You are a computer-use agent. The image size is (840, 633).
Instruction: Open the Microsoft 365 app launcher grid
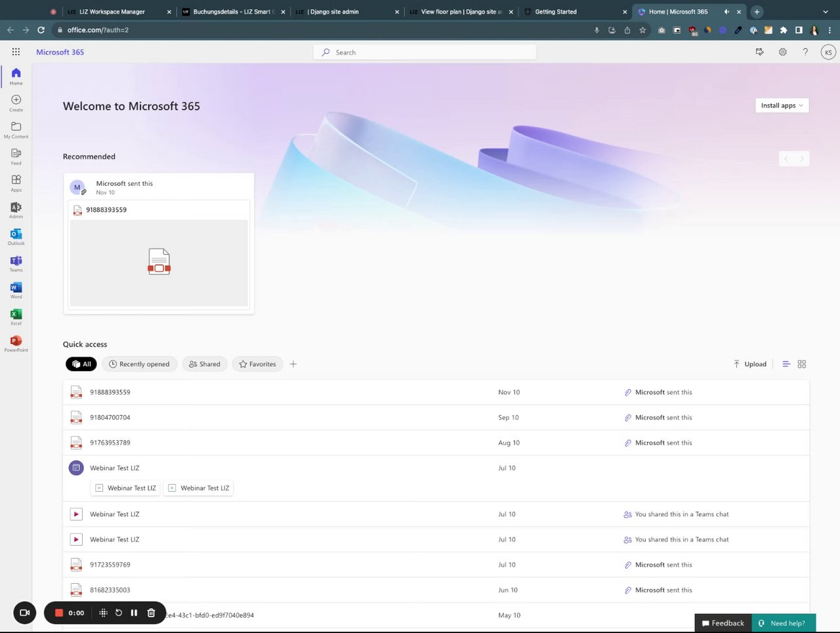pyautogui.click(x=16, y=52)
